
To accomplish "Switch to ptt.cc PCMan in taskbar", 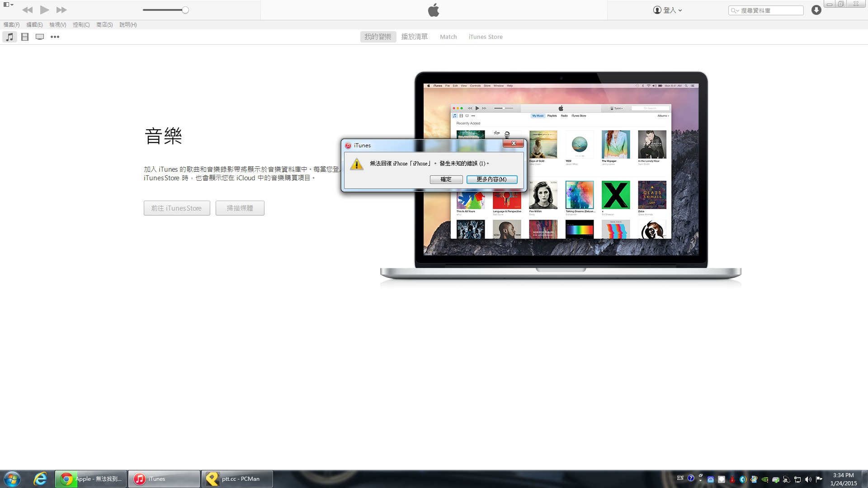I will 237,479.
